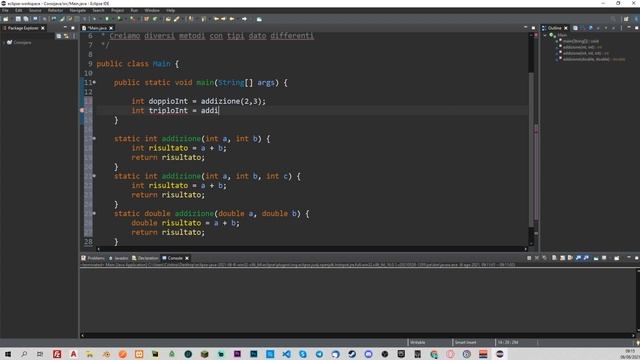Image resolution: width=640 pixels, height=360 pixels.
Task: Toggle Scroll Lock in the Console
Action: [x=562, y=258]
